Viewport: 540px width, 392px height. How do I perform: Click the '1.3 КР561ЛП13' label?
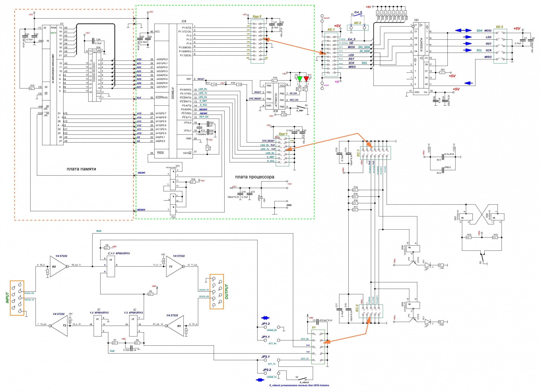point(134,313)
